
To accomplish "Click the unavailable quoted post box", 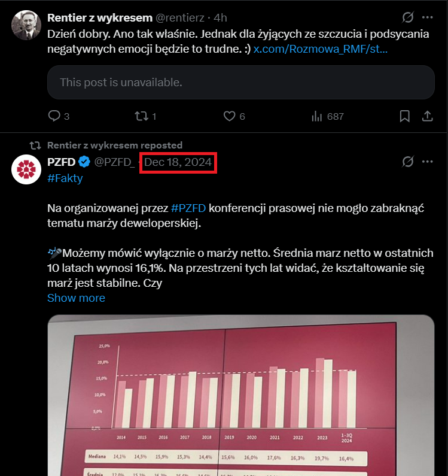I will point(240,82).
